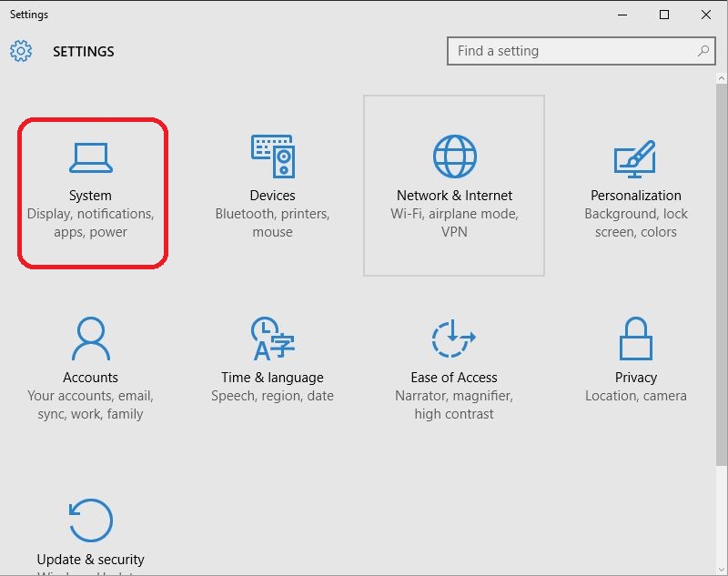
Task: Click 'Bluetooth, printers, mouse' description
Action: coord(272,223)
